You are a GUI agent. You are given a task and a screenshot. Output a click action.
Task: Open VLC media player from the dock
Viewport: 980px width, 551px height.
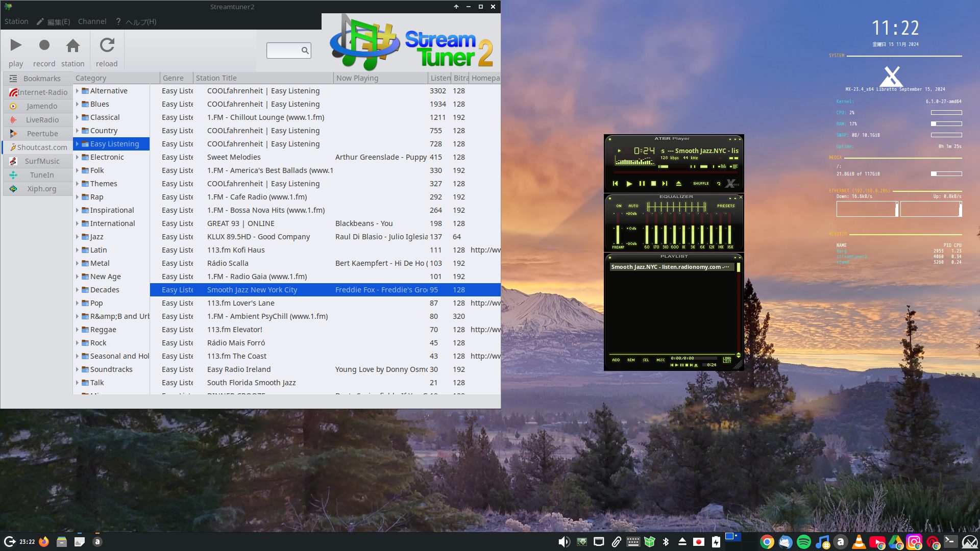(859, 542)
